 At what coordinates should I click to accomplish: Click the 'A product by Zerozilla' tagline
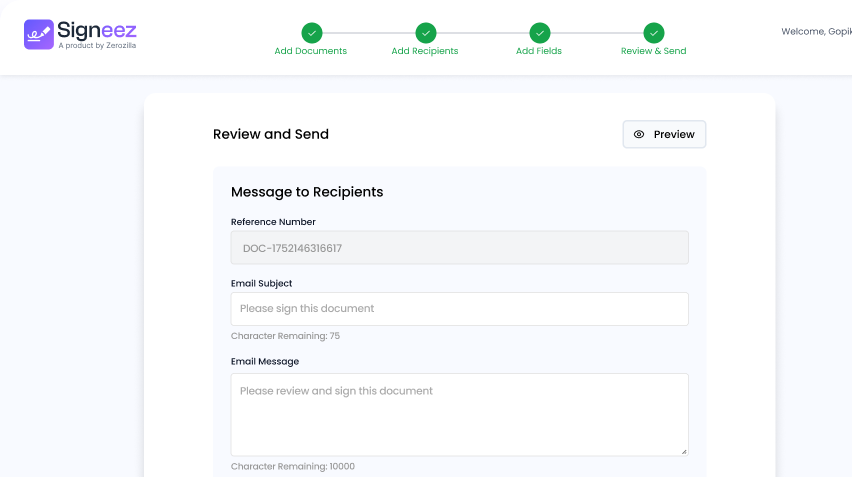(97, 46)
